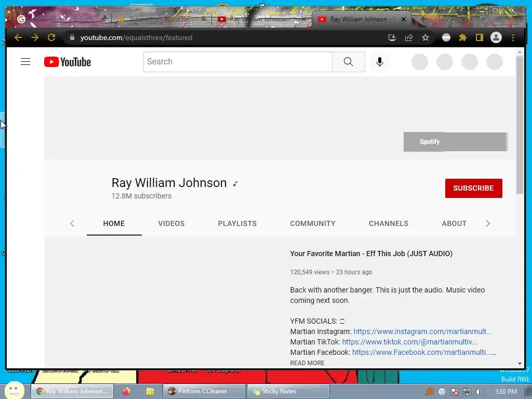
Task: Go back in browser history
Action: [x=18, y=37]
